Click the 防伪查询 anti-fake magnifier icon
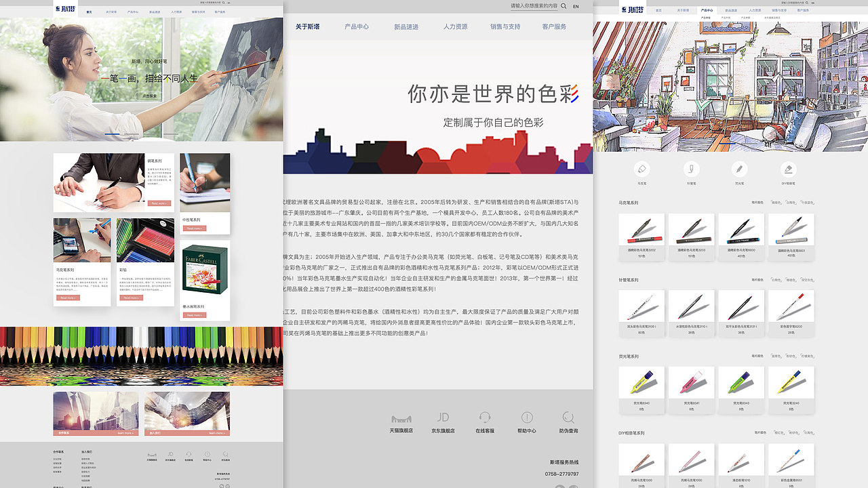This screenshot has width=868, height=488. [x=568, y=419]
